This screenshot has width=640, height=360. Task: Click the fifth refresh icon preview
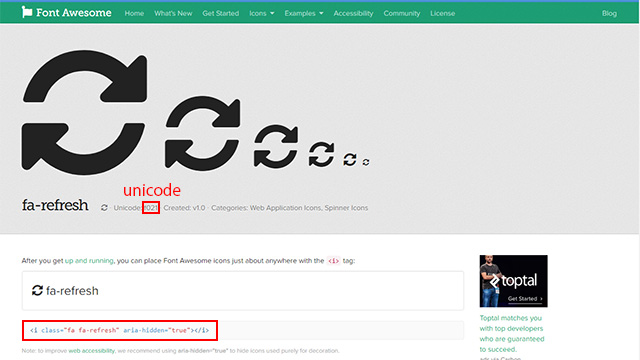350,160
